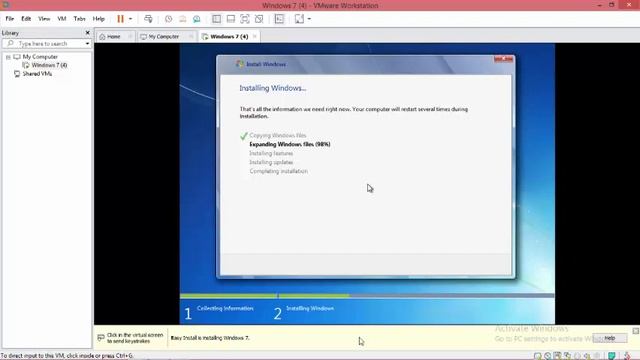This screenshot has height=360, width=640.
Task: Send Ctrl+Alt+Del to the virtual machine
Action: 148,19
